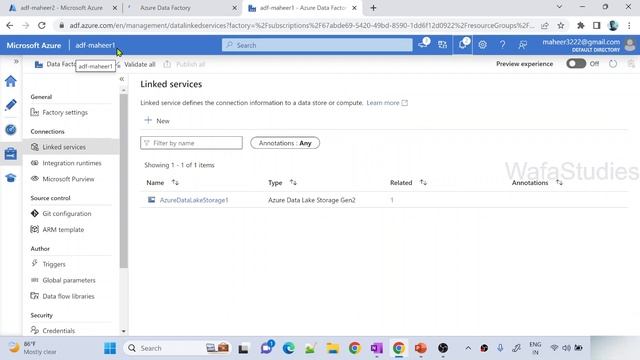The width and height of the screenshot is (640, 360).
Task: Go back in the browser
Action: [10, 25]
